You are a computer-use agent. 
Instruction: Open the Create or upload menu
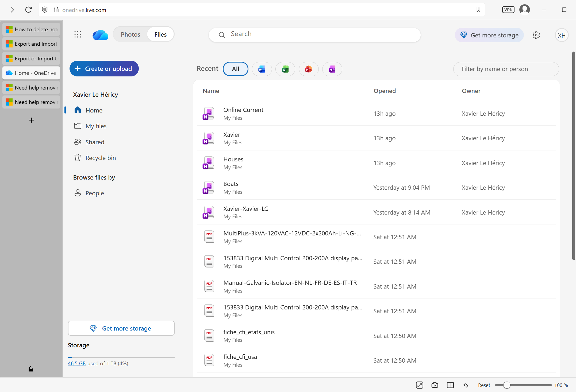[104, 69]
